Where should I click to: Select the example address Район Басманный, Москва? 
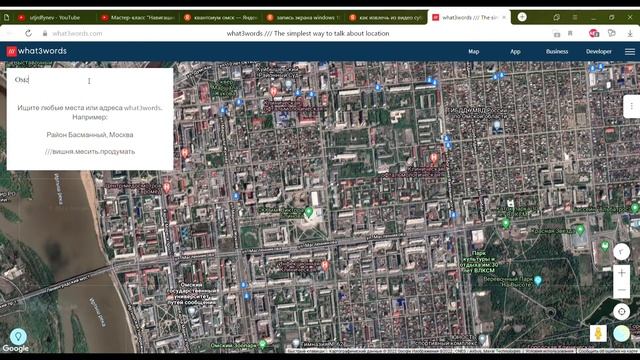[90, 135]
